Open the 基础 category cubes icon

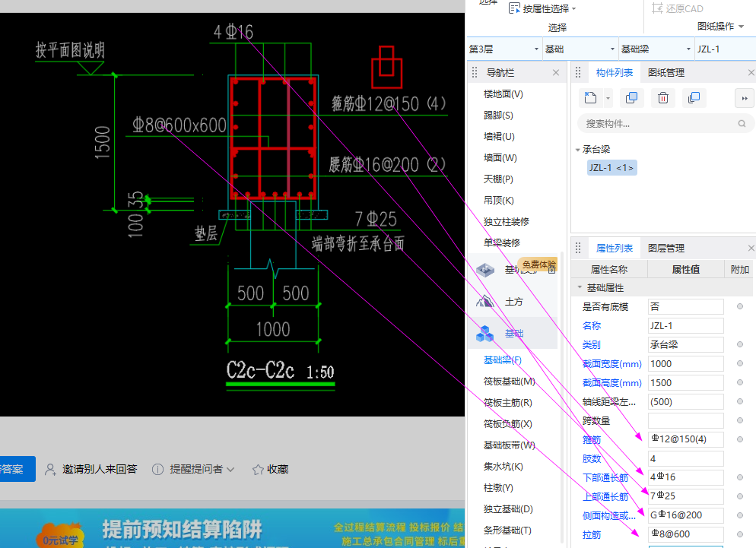485,334
